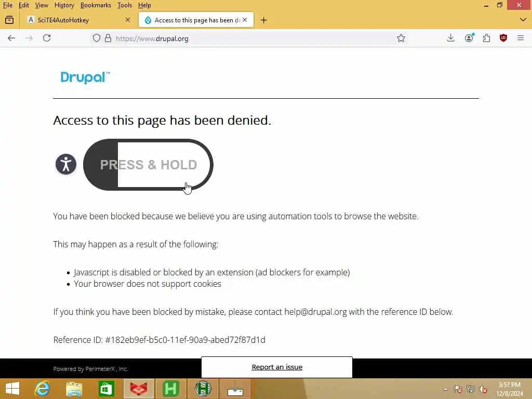The image size is (532, 399).
Task: Open the Help menu
Action: pyautogui.click(x=144, y=5)
